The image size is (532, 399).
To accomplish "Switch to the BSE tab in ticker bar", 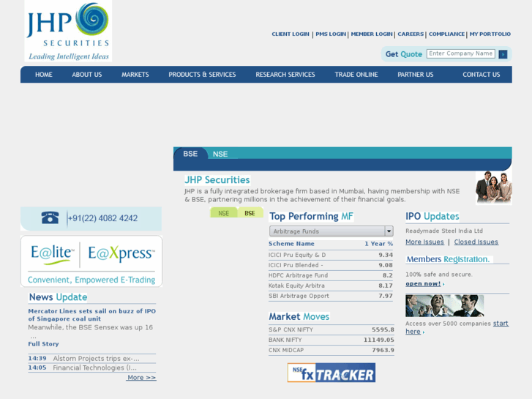I will [190, 154].
